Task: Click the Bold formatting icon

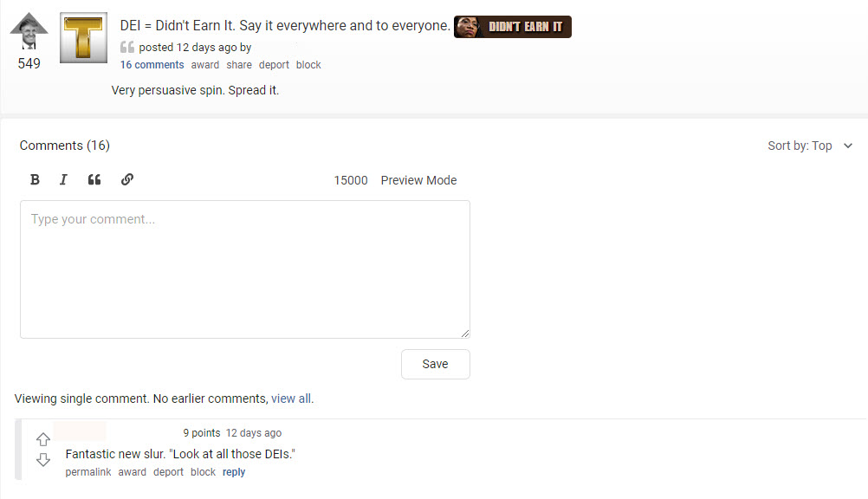Action: pyautogui.click(x=35, y=180)
